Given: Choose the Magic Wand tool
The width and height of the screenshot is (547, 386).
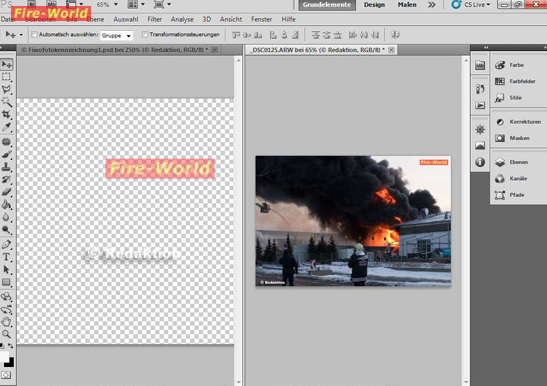Looking at the screenshot, I should [6, 102].
